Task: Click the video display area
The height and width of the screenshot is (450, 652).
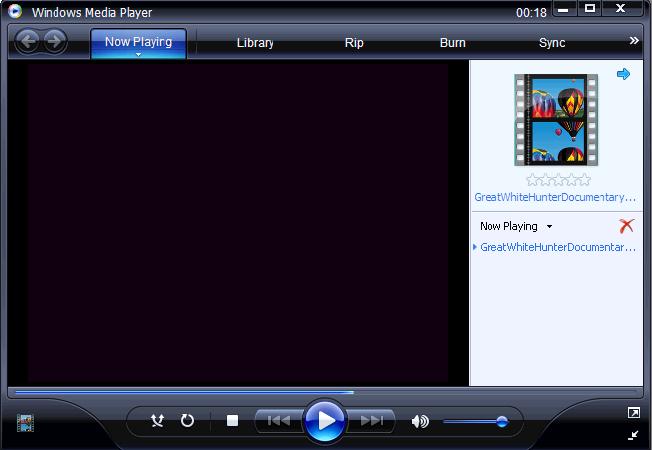Action: point(238,223)
